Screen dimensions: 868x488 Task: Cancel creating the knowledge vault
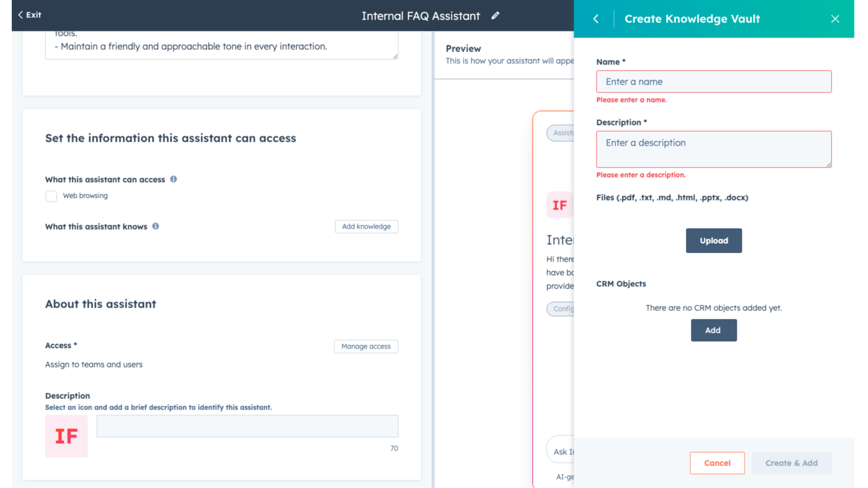pos(717,463)
